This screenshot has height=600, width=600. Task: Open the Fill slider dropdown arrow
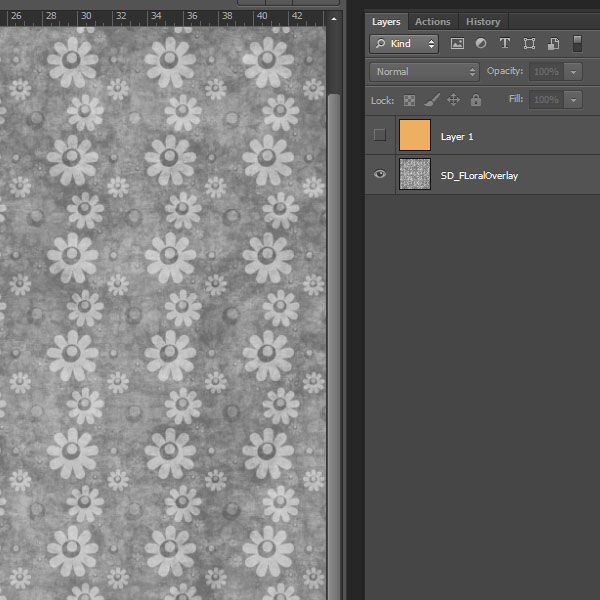(x=573, y=100)
